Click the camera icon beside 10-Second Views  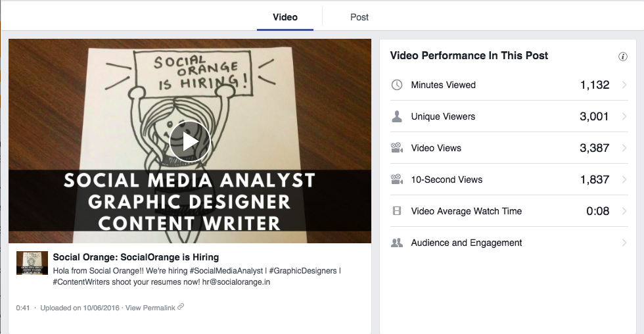point(397,179)
